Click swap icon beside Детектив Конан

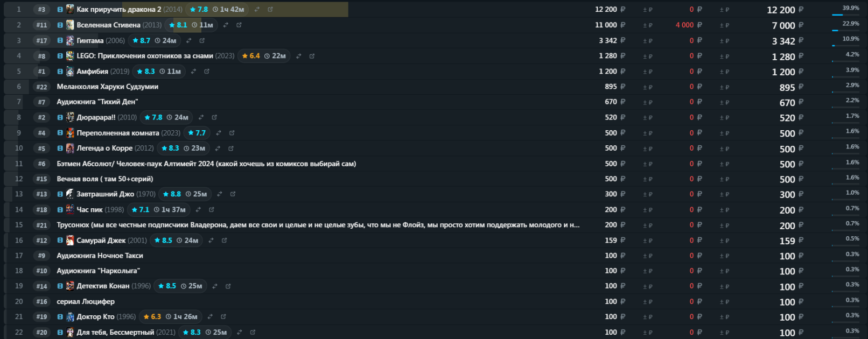pyautogui.click(x=215, y=286)
